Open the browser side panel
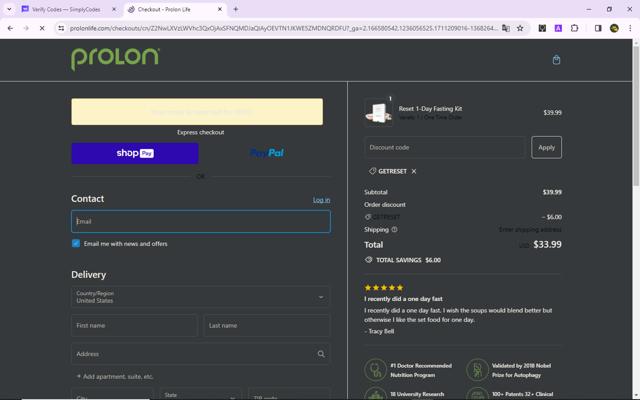This screenshot has height=400, width=640. point(598,28)
